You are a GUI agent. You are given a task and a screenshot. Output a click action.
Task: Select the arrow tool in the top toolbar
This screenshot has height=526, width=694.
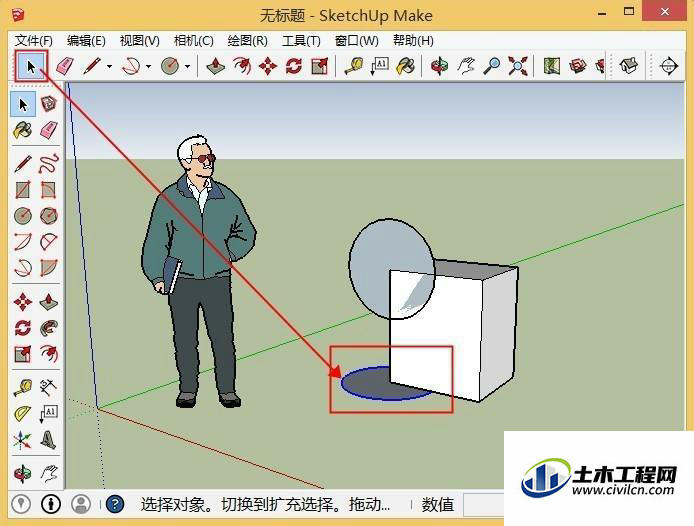[x=31, y=66]
